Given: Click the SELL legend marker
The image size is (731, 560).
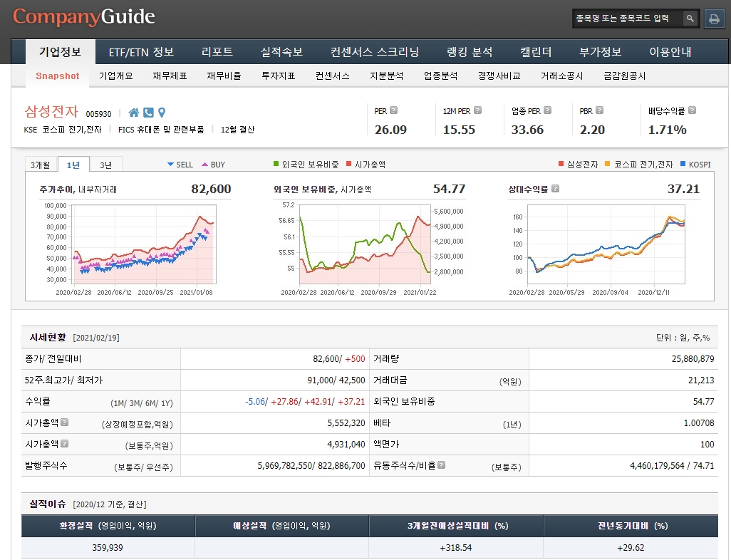Looking at the screenshot, I should pyautogui.click(x=170, y=164).
